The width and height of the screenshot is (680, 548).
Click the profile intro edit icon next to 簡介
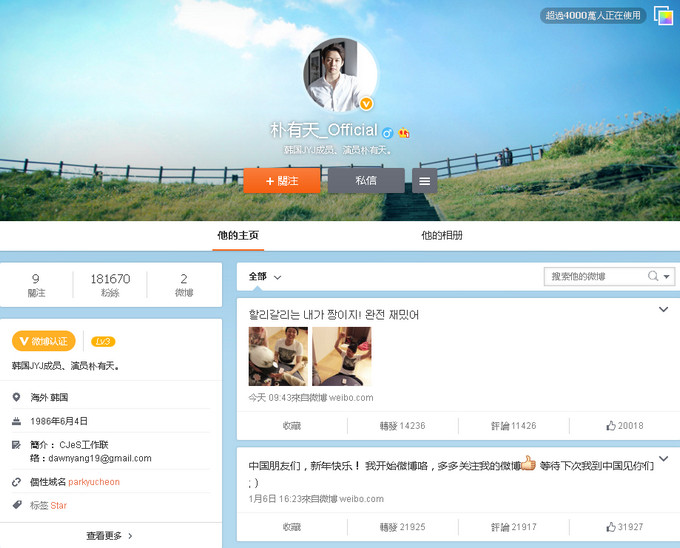click(16, 445)
